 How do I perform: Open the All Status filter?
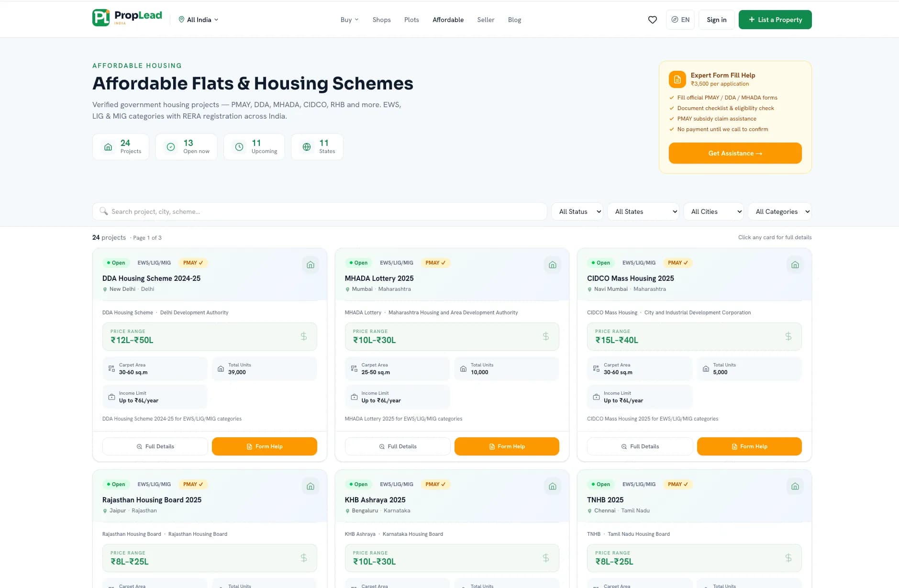[577, 211]
